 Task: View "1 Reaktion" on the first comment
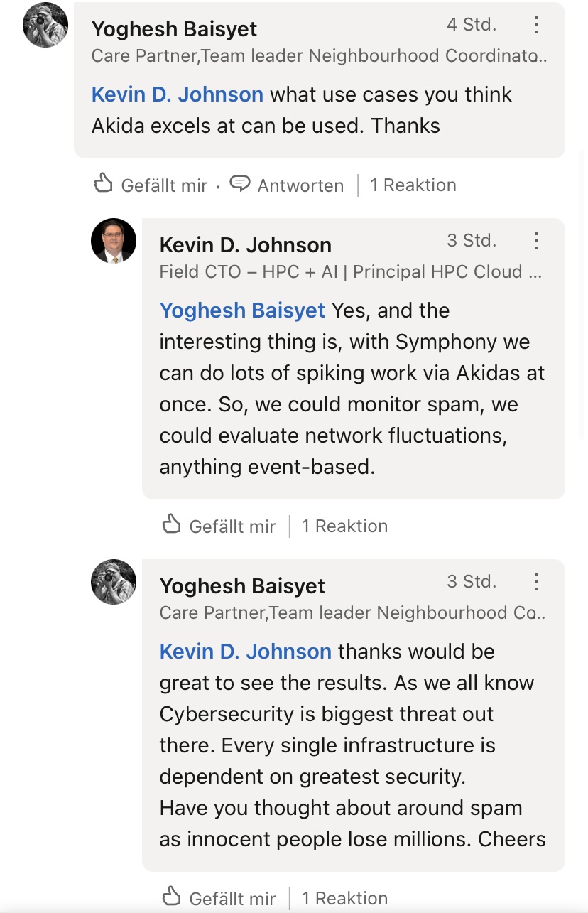pyautogui.click(x=413, y=185)
